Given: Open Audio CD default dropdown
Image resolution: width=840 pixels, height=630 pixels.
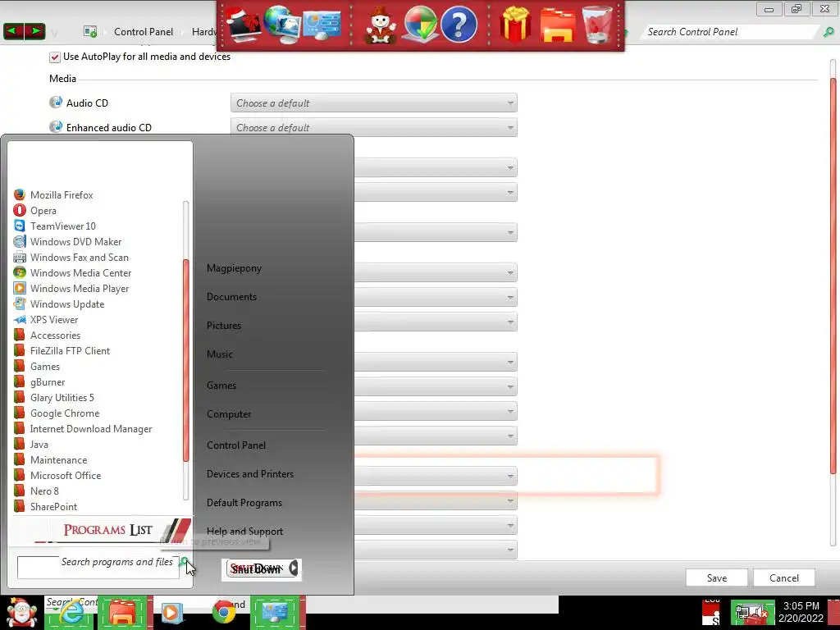Looking at the screenshot, I should tap(373, 103).
